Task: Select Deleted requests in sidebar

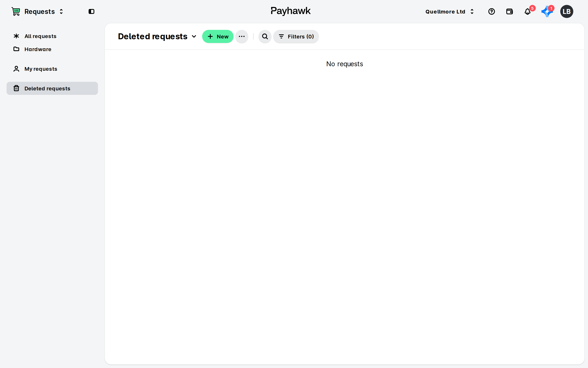Action: click(x=52, y=88)
